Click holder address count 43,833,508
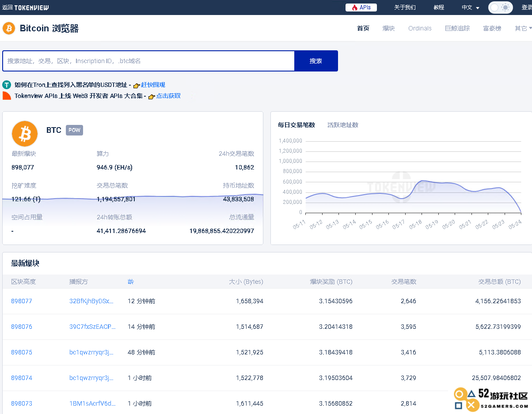 click(x=239, y=199)
